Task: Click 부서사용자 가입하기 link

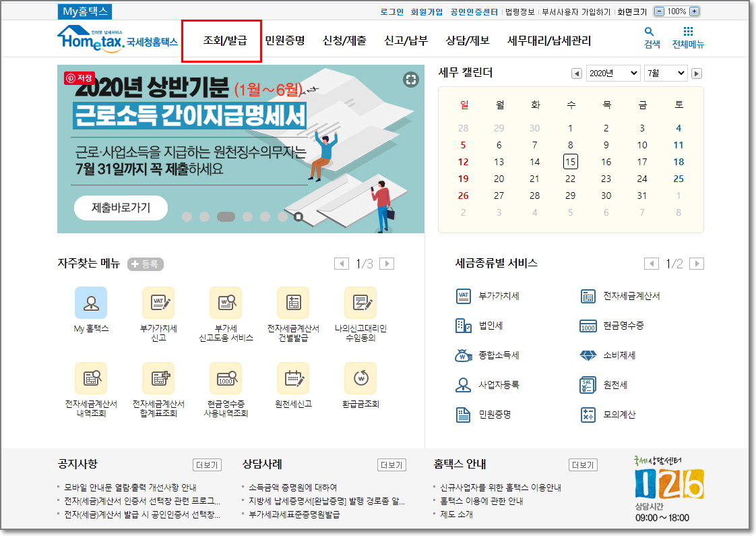Action: [x=576, y=12]
